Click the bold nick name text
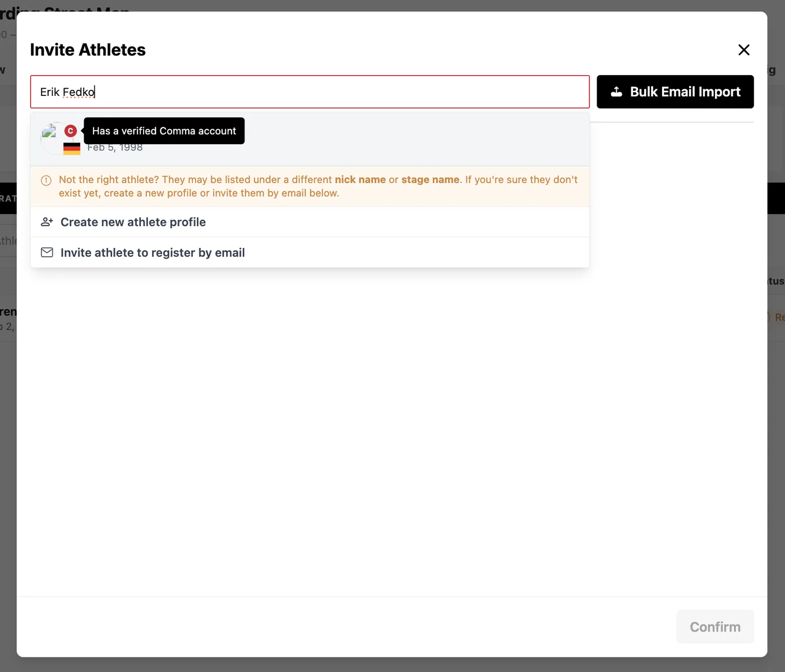 pyautogui.click(x=360, y=179)
